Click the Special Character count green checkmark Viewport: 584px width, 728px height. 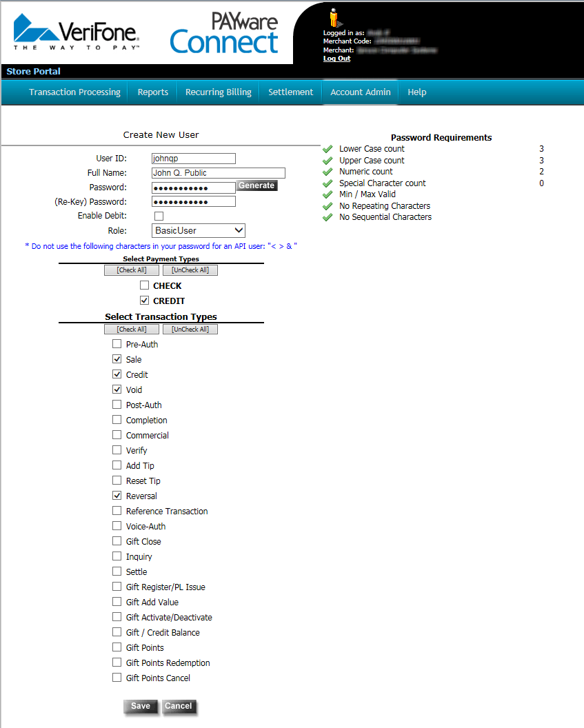coord(328,183)
